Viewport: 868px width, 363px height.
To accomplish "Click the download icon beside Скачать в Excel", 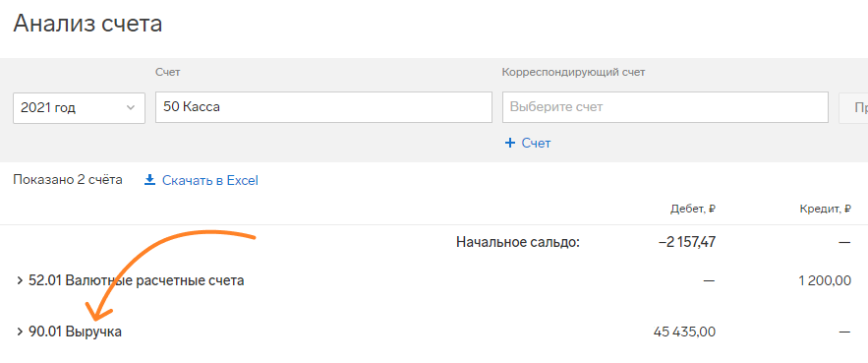I will (149, 180).
